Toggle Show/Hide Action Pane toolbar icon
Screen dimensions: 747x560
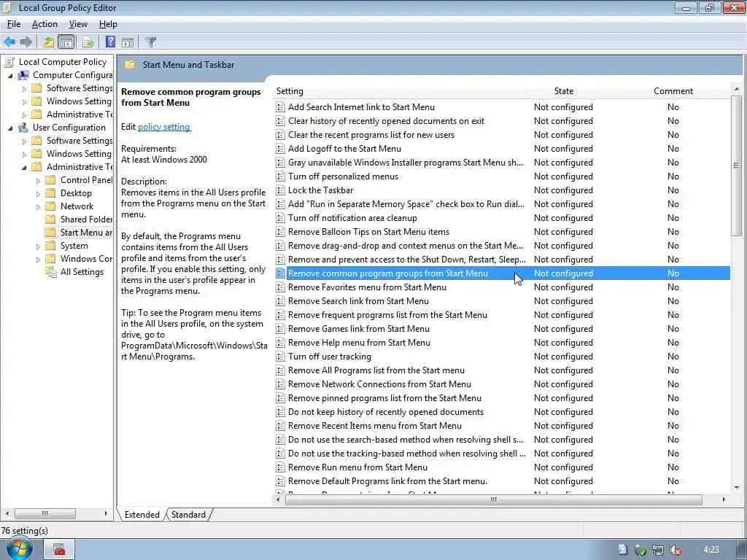(128, 42)
